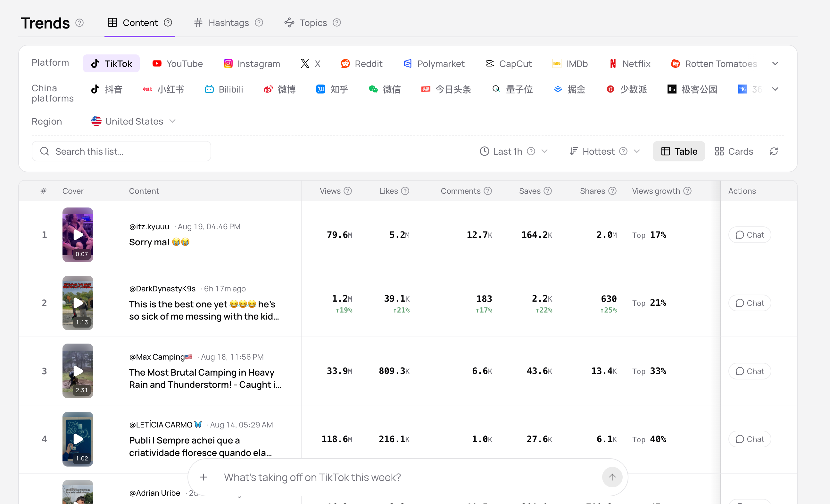Open Chat for the @itz.kyuuu row

[750, 235]
